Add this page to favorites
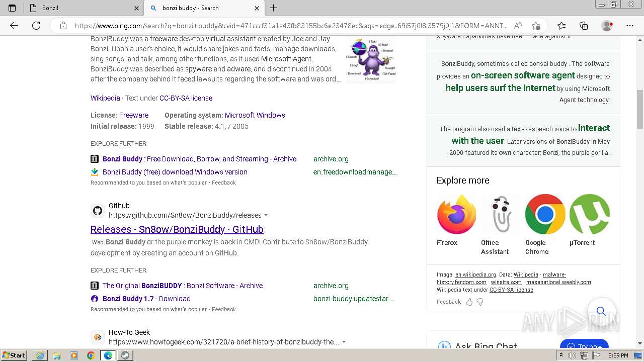Screen dimensions: 644x362 (536, 26)
